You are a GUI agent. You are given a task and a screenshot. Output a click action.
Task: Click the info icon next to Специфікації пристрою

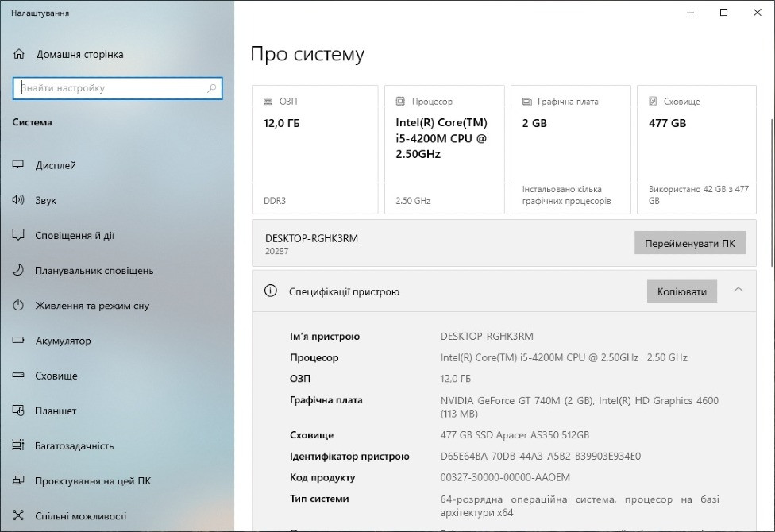point(270,291)
